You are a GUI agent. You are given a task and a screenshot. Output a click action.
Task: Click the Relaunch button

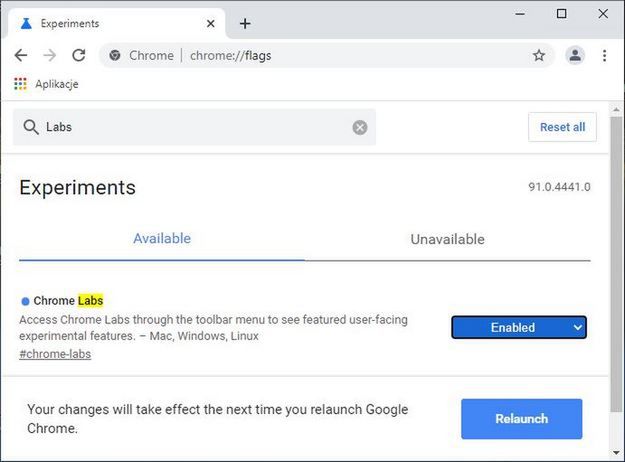click(521, 418)
